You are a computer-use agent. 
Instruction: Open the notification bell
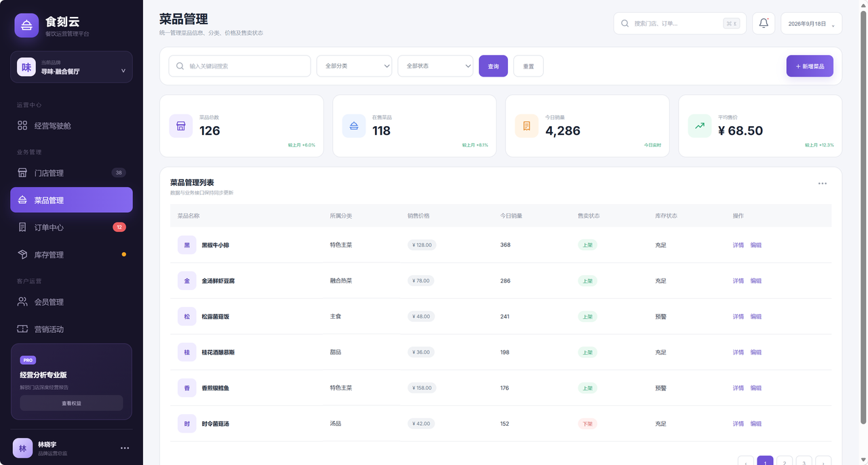[x=764, y=24]
